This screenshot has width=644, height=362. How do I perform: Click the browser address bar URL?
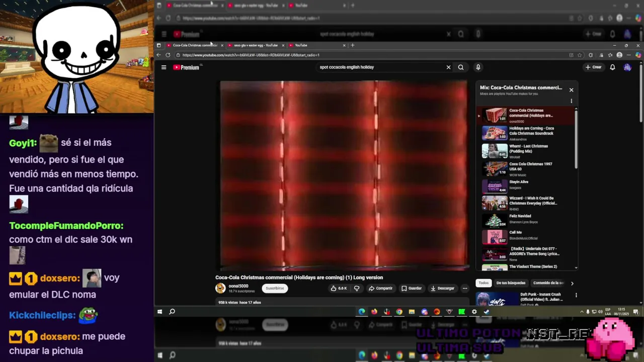pos(251,55)
